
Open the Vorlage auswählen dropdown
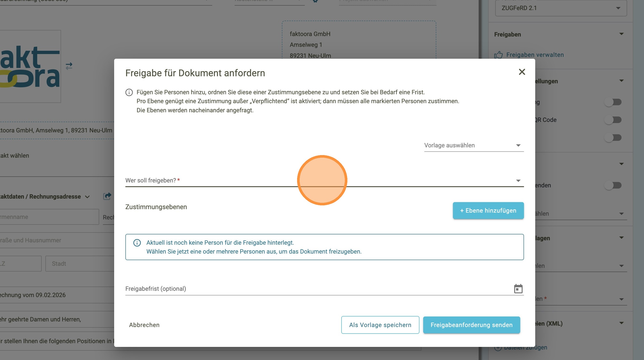pos(473,145)
